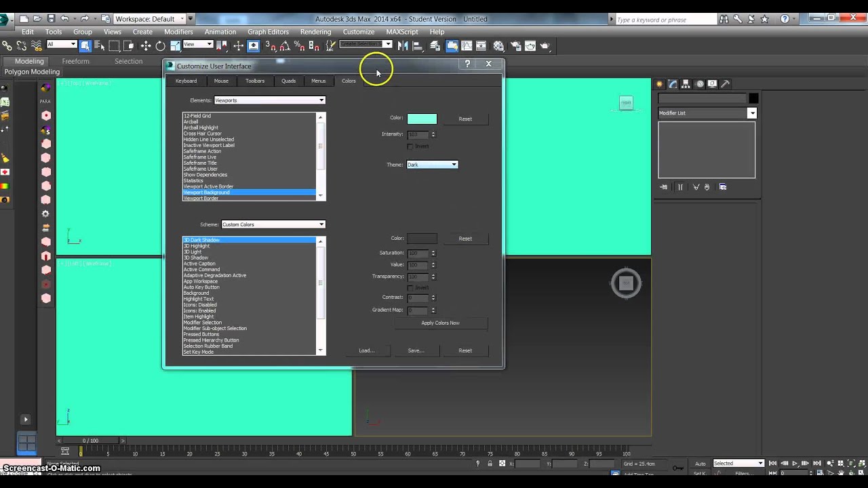The image size is (868, 488).
Task: Click the black object color swatch
Action: coord(753,99)
